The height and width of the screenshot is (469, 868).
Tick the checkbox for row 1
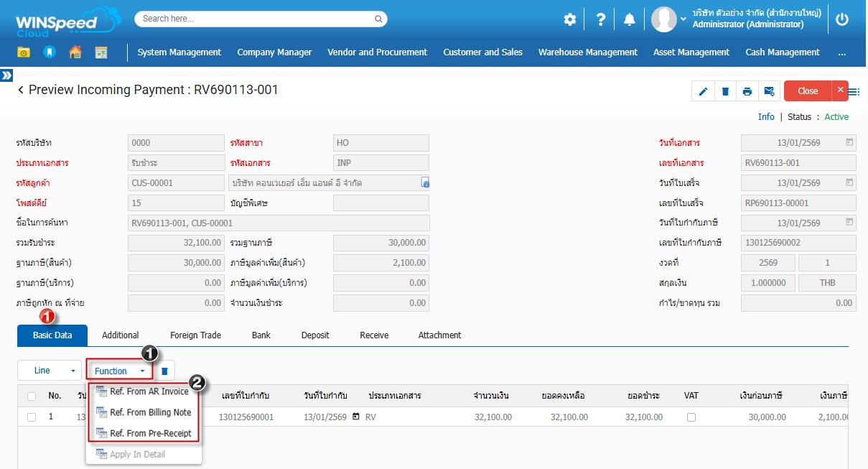(x=31, y=417)
